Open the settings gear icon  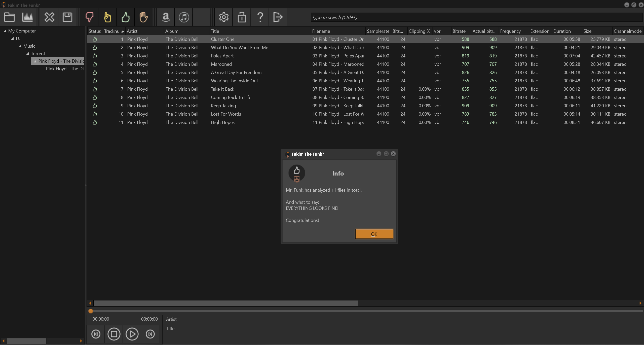pos(223,17)
